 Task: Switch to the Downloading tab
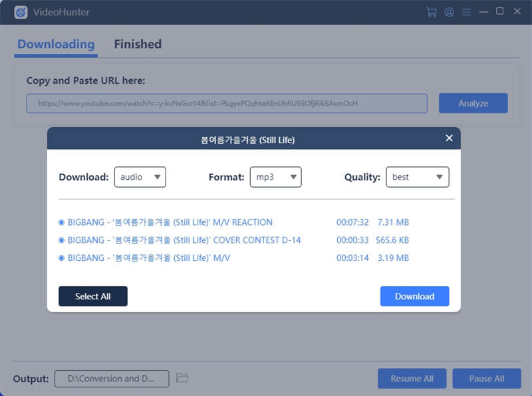[56, 44]
